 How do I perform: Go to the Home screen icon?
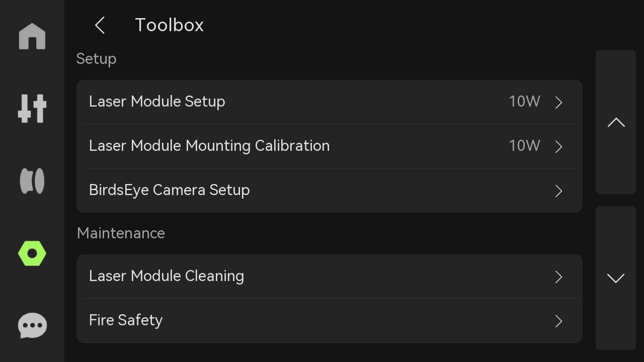[x=32, y=36]
